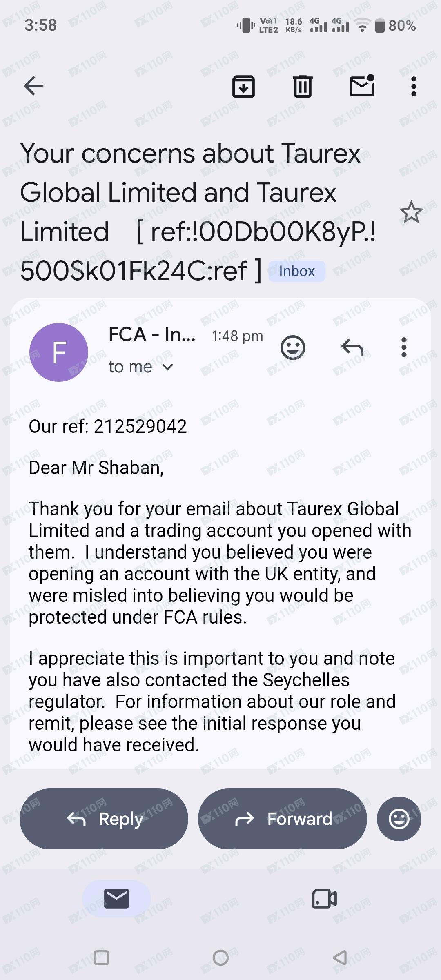The height and width of the screenshot is (980, 441).
Task: Star this conversation
Action: click(411, 212)
